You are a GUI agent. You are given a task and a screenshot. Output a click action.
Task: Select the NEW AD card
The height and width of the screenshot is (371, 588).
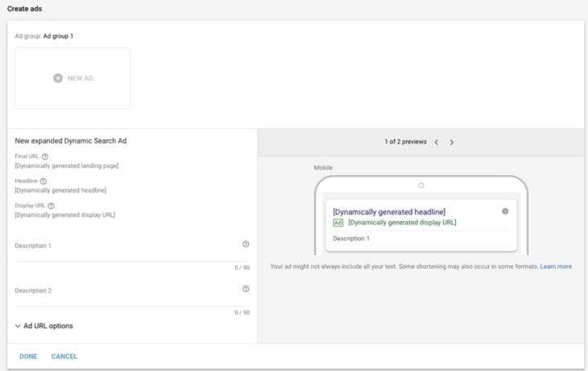click(x=72, y=78)
